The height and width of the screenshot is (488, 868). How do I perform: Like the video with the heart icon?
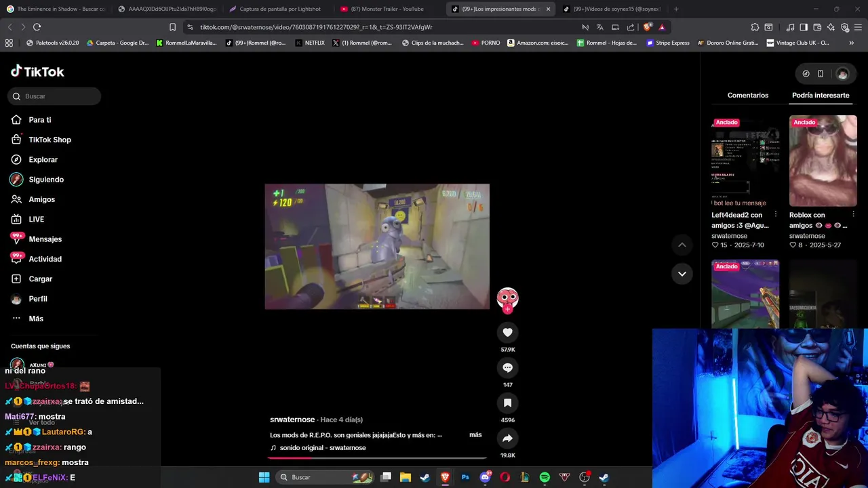[x=507, y=332]
